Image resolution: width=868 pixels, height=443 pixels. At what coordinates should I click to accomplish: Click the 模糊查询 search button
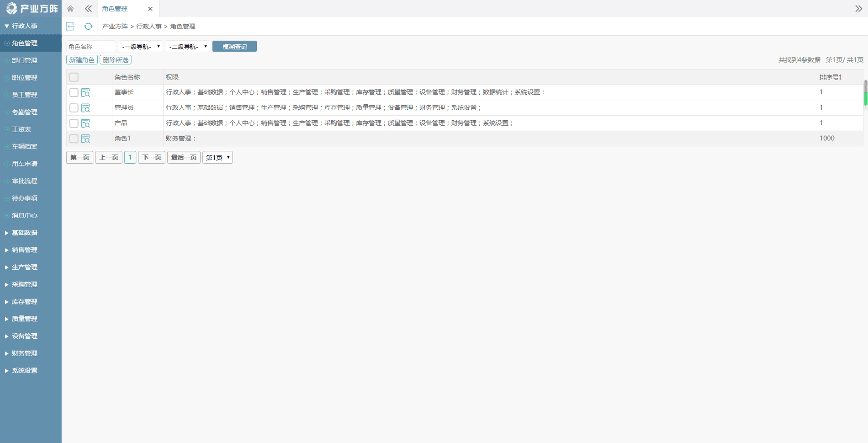pyautogui.click(x=234, y=47)
